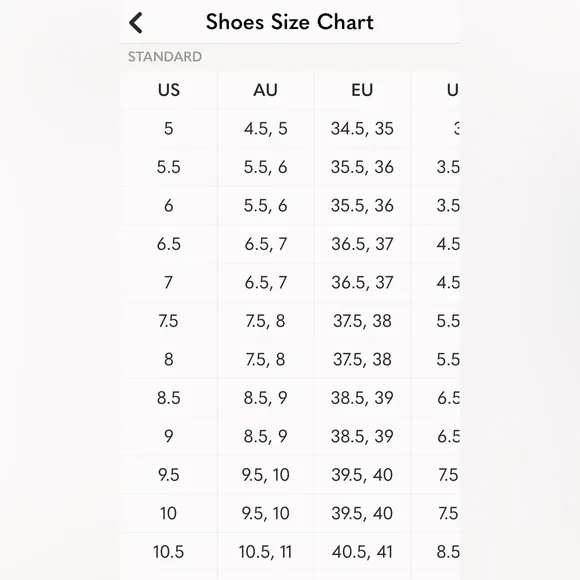Click AU size 4.5, 5 cell
Screen dimensions: 580x580
point(266,129)
